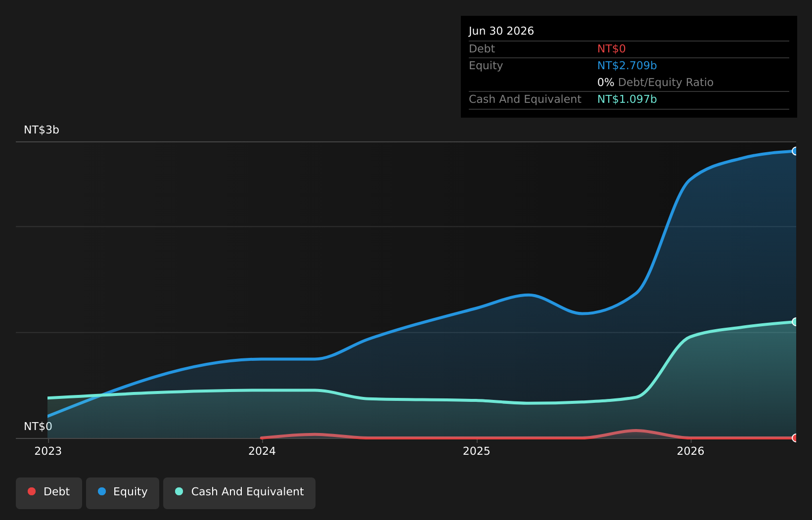812x520 pixels.
Task: Click the Debt/Equity Ratio text in tooltip
Action: (x=666, y=83)
